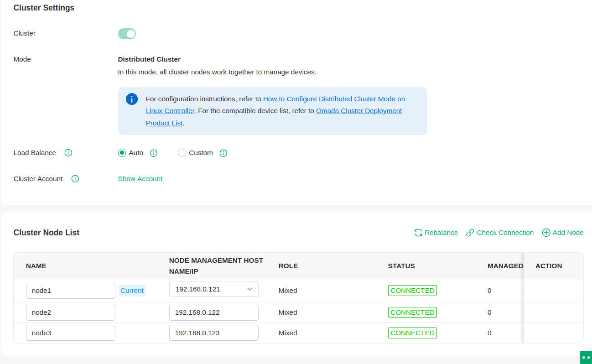This screenshot has width=592, height=364.
Task: Click the node2 name input field
Action: [x=71, y=312]
